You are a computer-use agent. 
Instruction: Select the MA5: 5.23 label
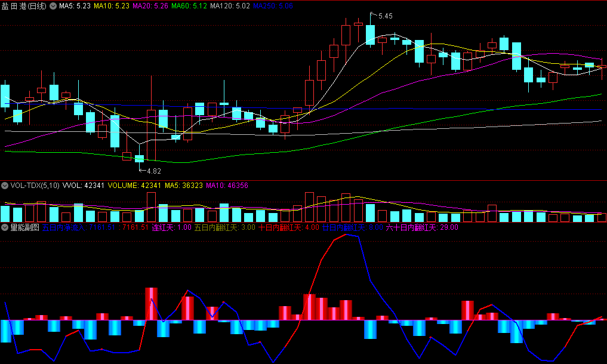coord(75,6)
